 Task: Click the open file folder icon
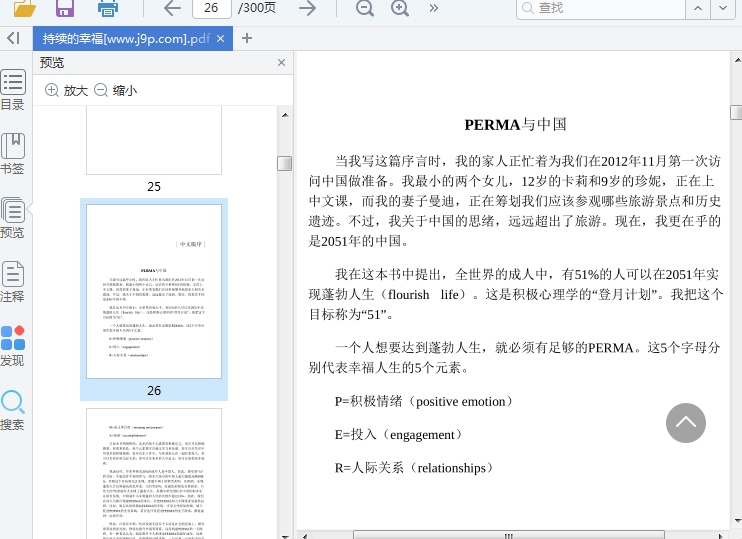tap(25, 9)
